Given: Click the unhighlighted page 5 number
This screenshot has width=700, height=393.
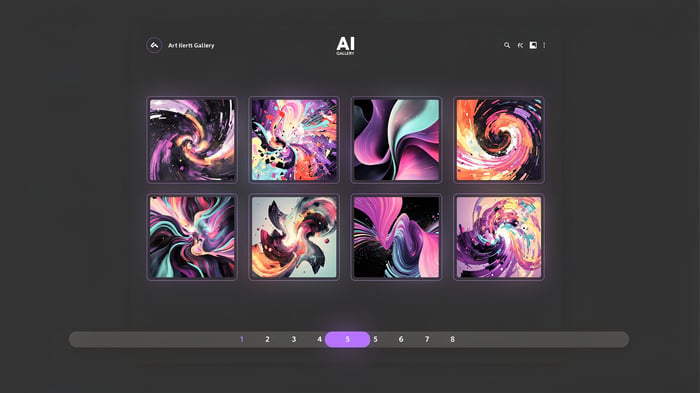Looking at the screenshot, I should (x=375, y=339).
